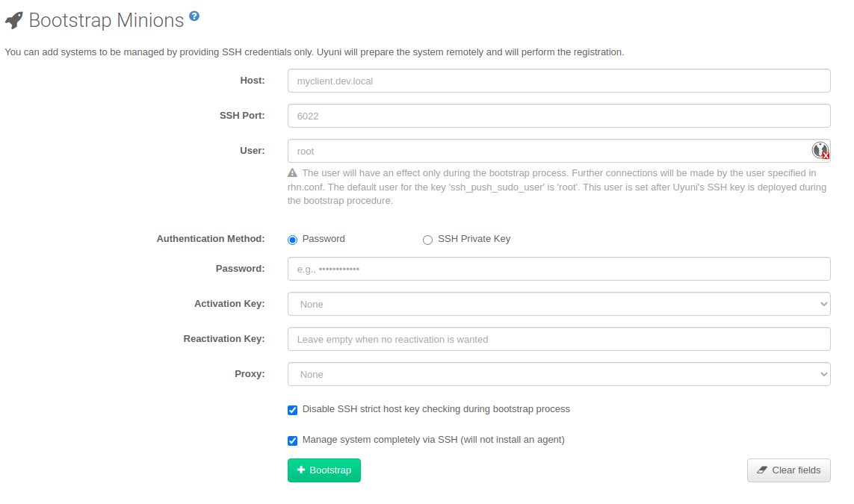Disable managing system completely via SSH
Viewport: 854px width, 504px height.
[x=292, y=441]
